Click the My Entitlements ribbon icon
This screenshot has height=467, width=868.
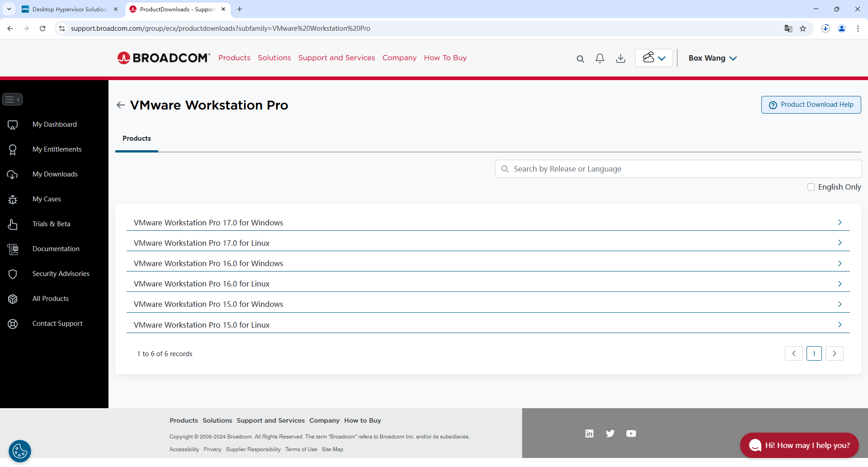coord(13,150)
